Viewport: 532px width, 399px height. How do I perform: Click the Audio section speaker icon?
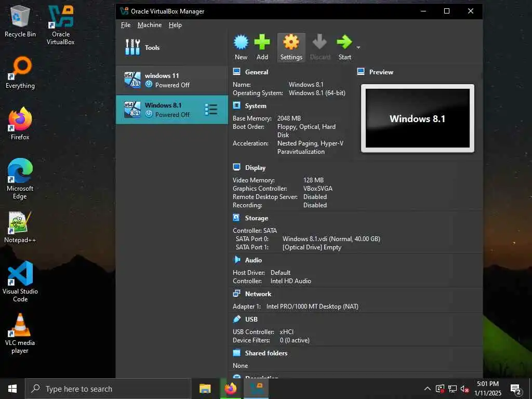click(x=236, y=260)
